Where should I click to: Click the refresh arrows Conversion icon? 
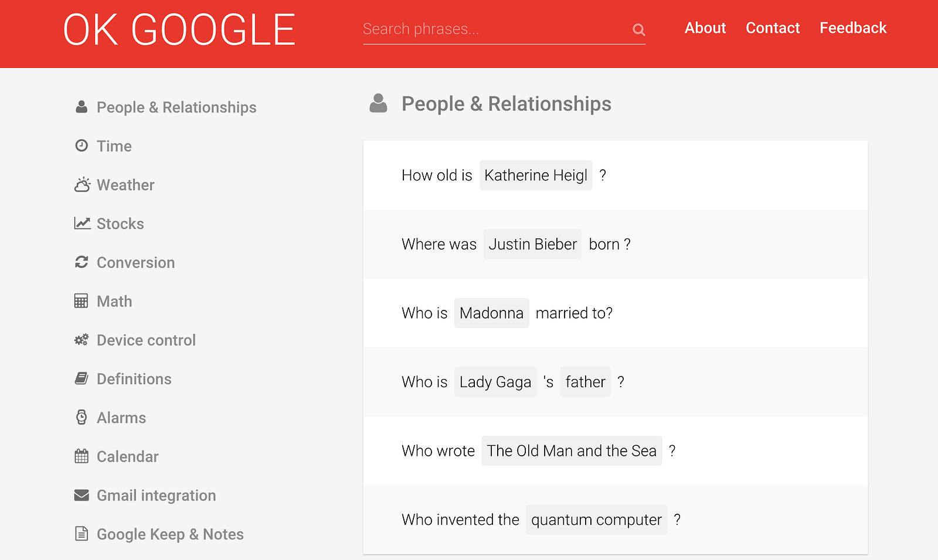pos(81,262)
